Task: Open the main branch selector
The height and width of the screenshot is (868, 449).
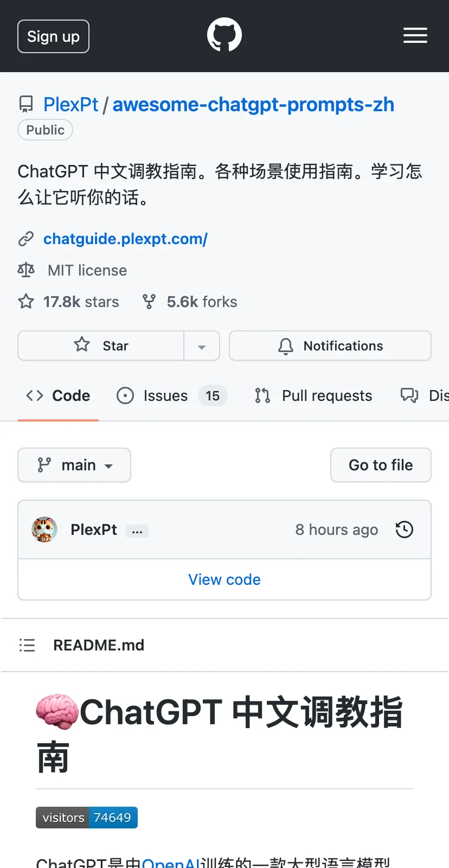Action: [74, 465]
